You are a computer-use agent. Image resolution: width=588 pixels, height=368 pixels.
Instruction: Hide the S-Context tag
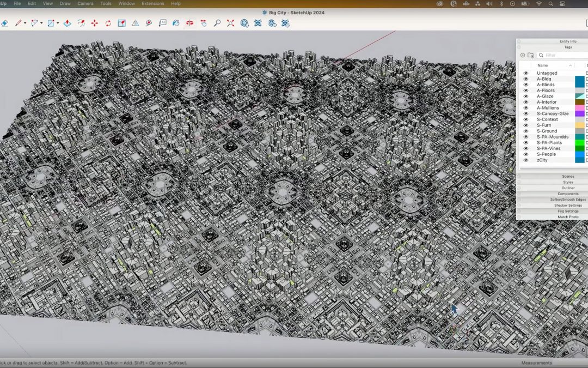click(x=526, y=119)
